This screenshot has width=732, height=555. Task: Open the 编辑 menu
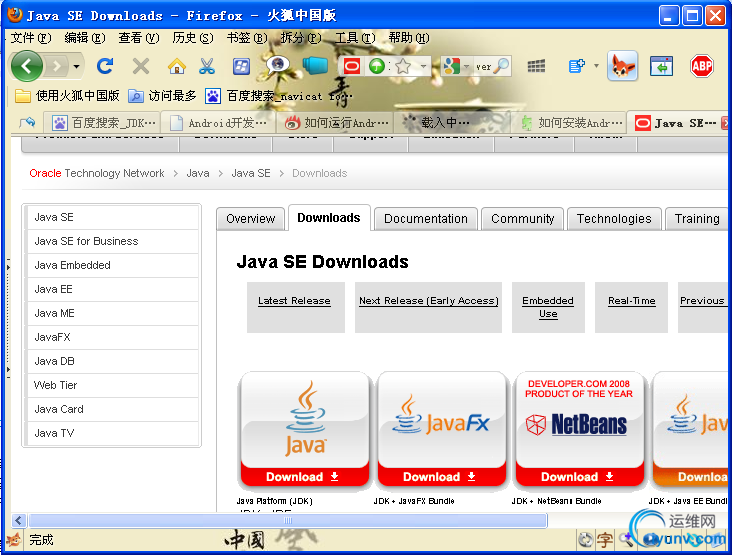(85, 38)
